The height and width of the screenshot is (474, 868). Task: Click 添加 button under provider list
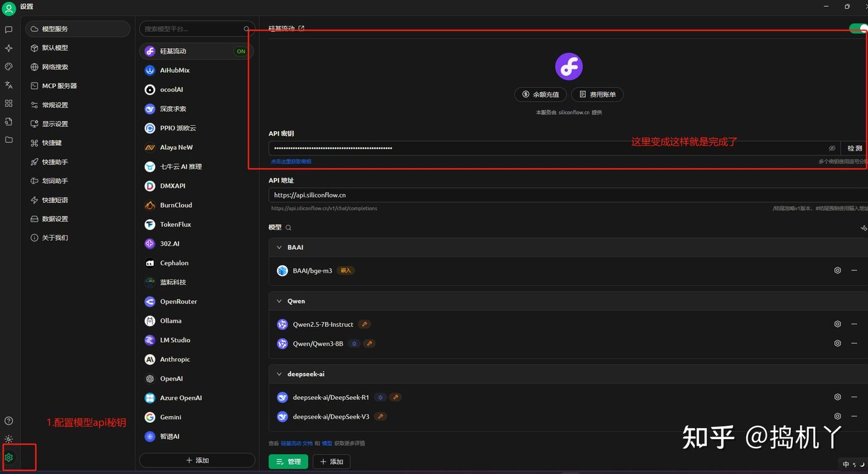click(x=197, y=460)
